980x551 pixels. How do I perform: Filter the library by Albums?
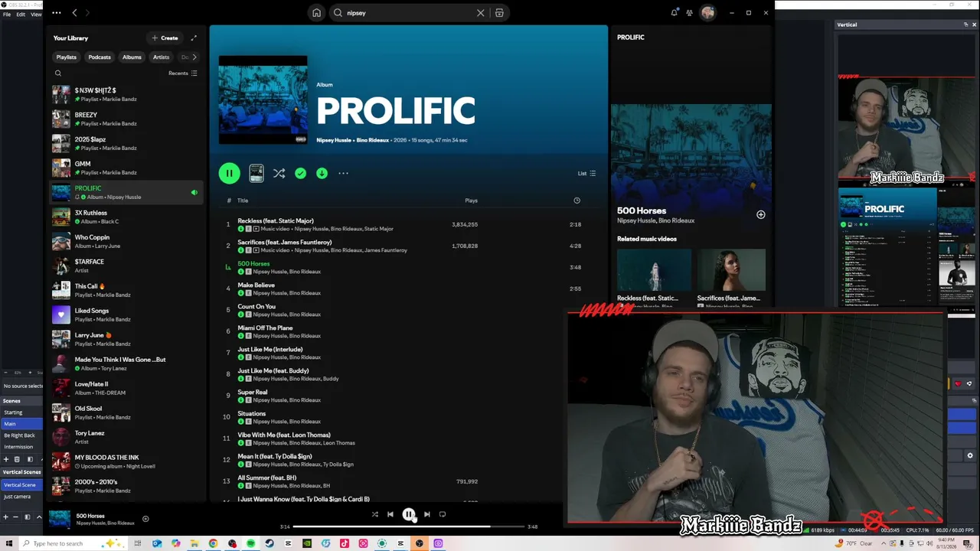tap(132, 57)
